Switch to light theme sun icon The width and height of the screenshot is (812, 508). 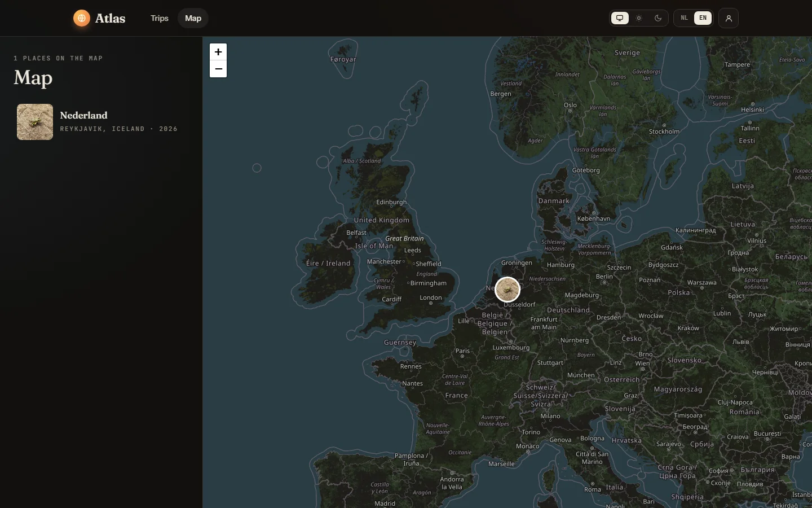point(639,18)
